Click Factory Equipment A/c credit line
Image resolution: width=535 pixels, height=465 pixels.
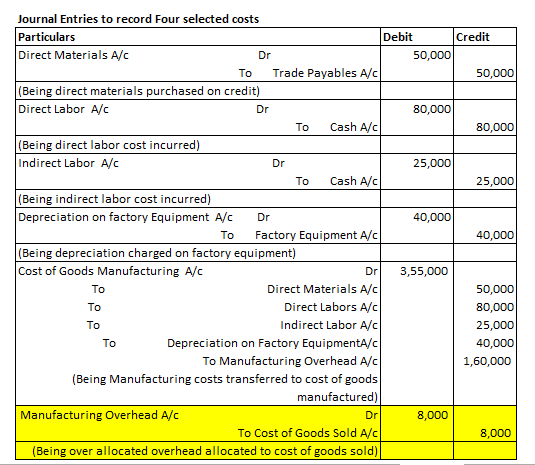(316, 235)
